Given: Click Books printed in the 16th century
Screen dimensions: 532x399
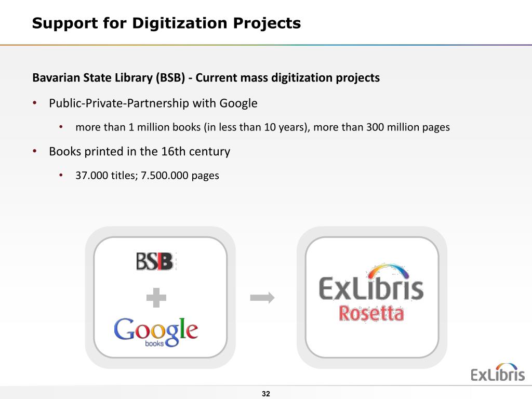Looking at the screenshot, I should (x=139, y=151).
